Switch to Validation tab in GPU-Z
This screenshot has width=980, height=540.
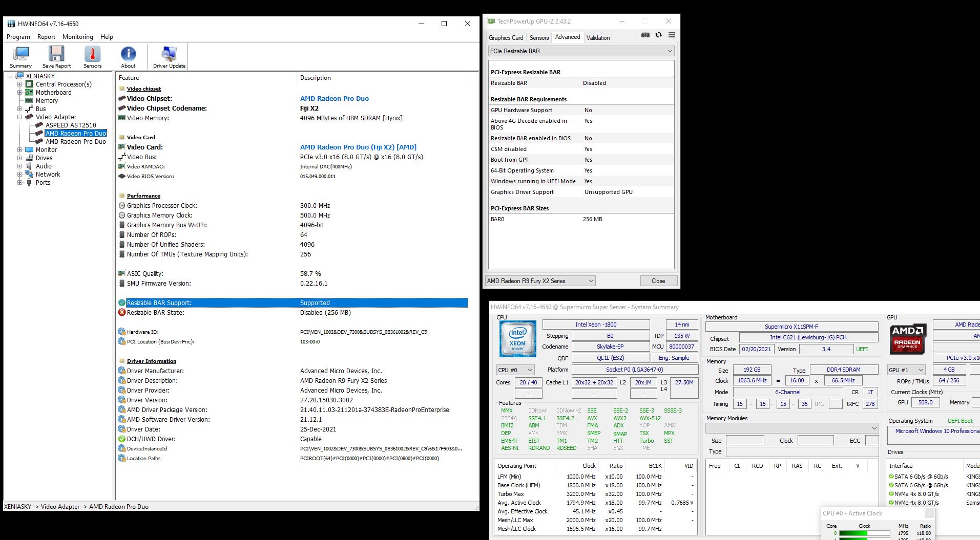pos(598,37)
